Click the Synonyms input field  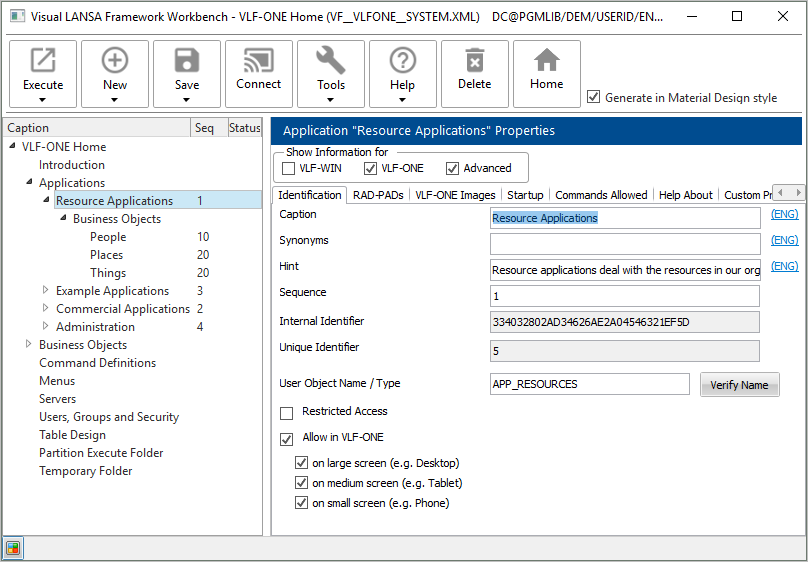(x=624, y=244)
